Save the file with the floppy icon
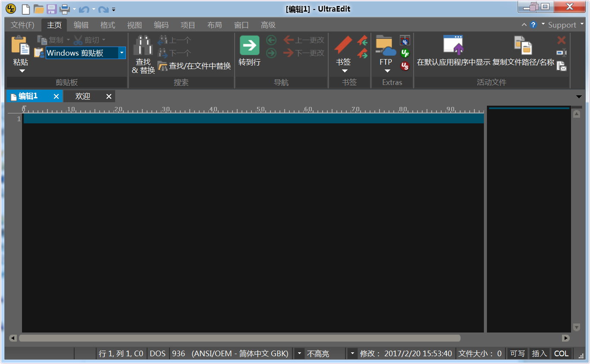The image size is (590, 364). (52, 9)
